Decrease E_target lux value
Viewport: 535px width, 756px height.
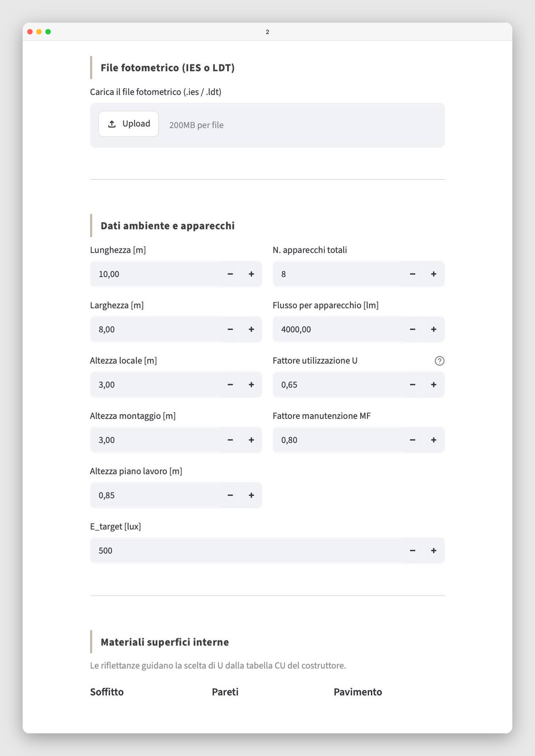(413, 551)
